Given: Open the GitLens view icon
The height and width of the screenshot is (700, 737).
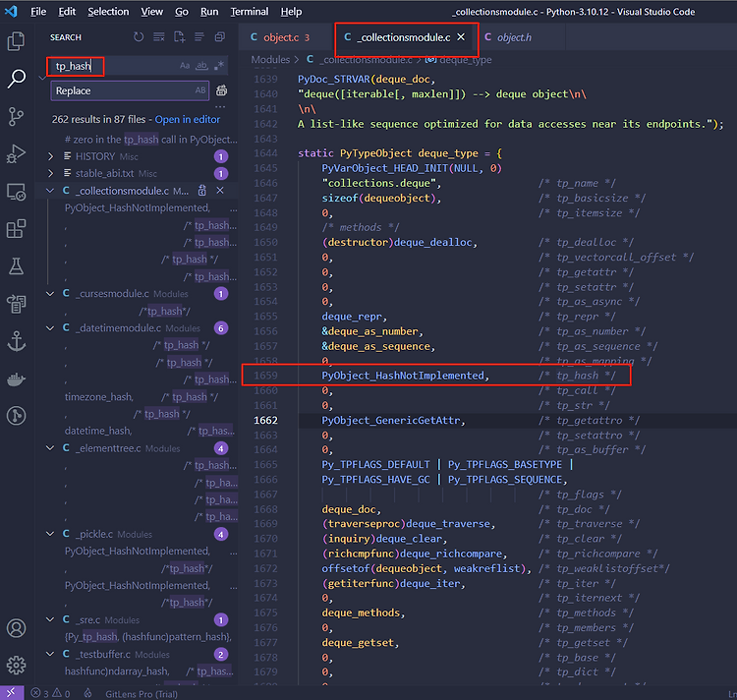Looking at the screenshot, I should coord(16,416).
